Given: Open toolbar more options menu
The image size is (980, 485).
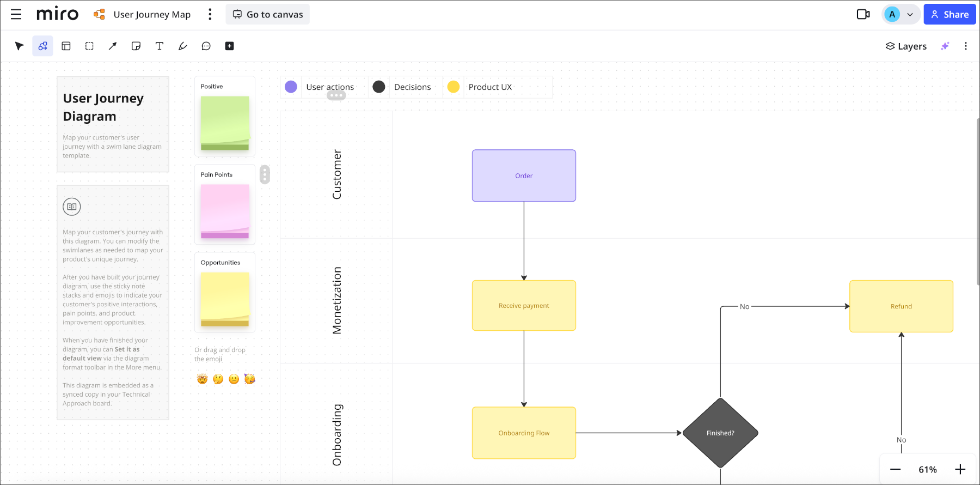Looking at the screenshot, I should 966,46.
